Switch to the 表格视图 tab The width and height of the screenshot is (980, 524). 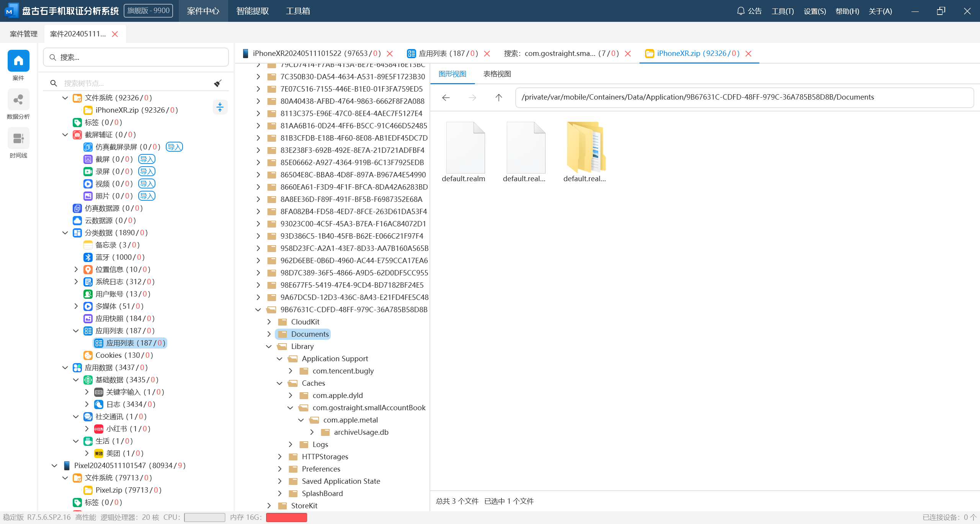[497, 74]
